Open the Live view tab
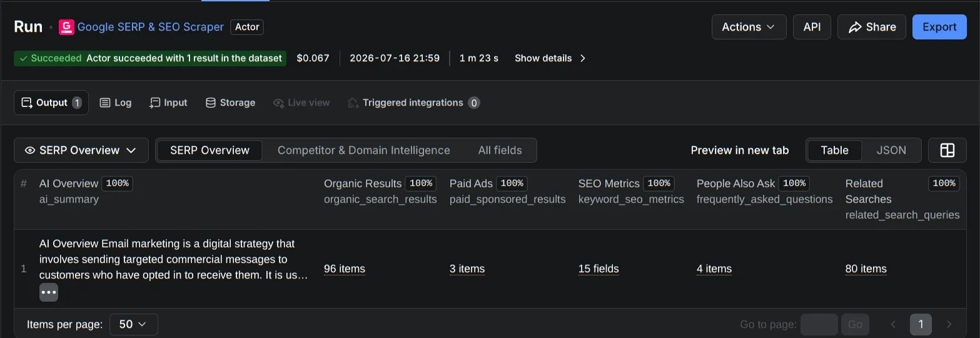980x338 pixels. tap(301, 103)
